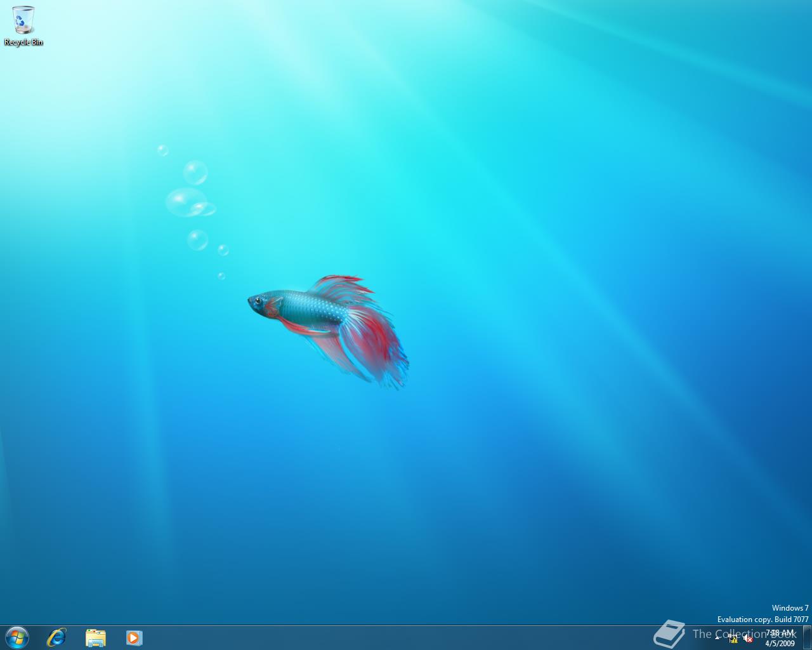Open the Recycle Bin desktop icon
The height and width of the screenshot is (650, 812).
click(x=23, y=26)
